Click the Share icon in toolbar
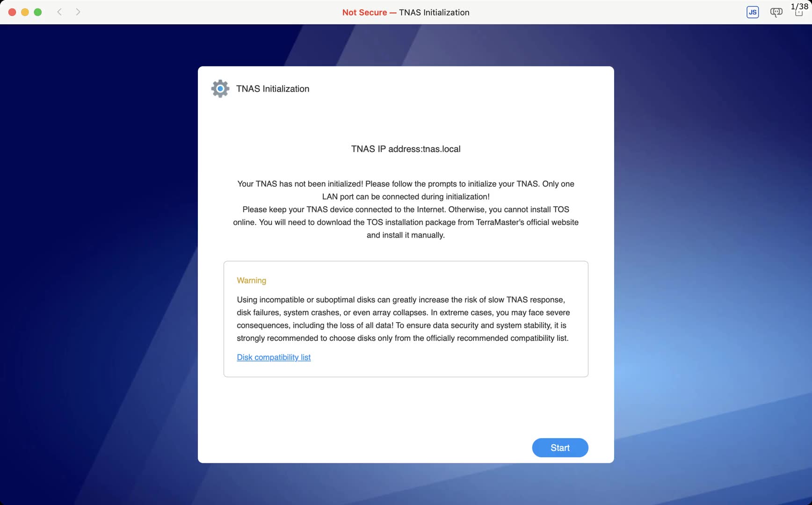The image size is (812, 505). tap(799, 13)
